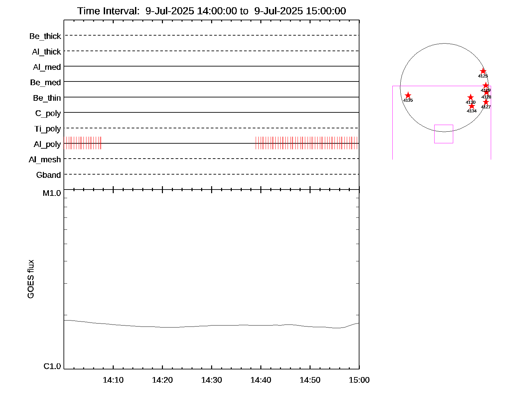Click the Ti_poly filter label
Image resolution: width=532 pixels, height=399 pixels.
pyautogui.click(x=48, y=129)
